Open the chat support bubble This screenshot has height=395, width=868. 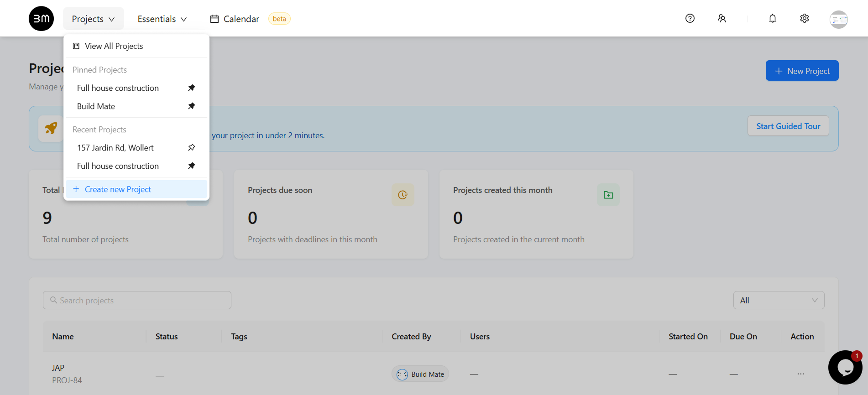coord(845,367)
